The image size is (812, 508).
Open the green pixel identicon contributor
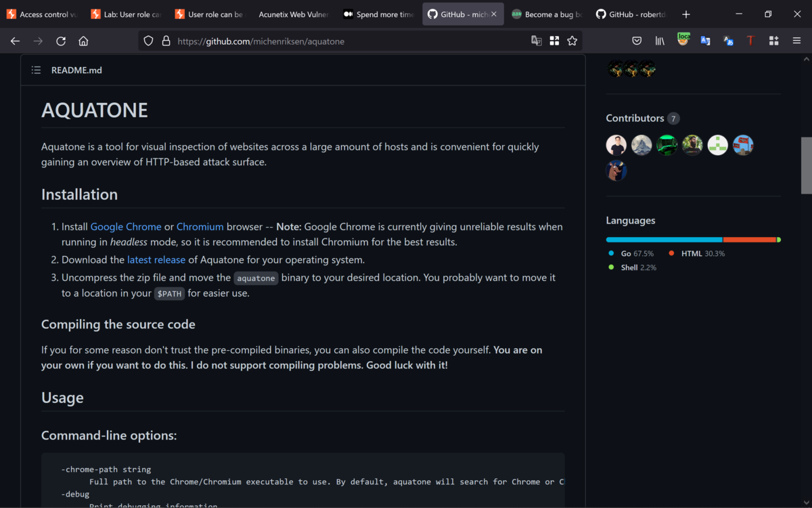(718, 145)
